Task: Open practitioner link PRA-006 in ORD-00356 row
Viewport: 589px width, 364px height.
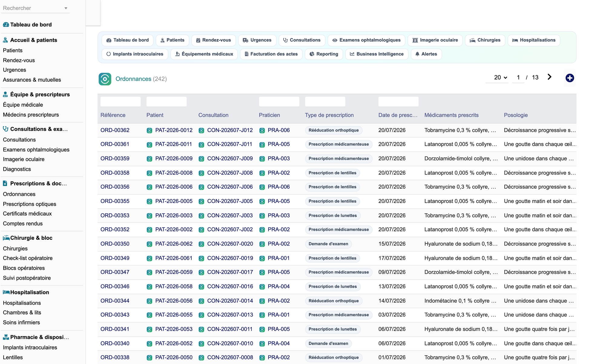Action: pyautogui.click(x=279, y=187)
